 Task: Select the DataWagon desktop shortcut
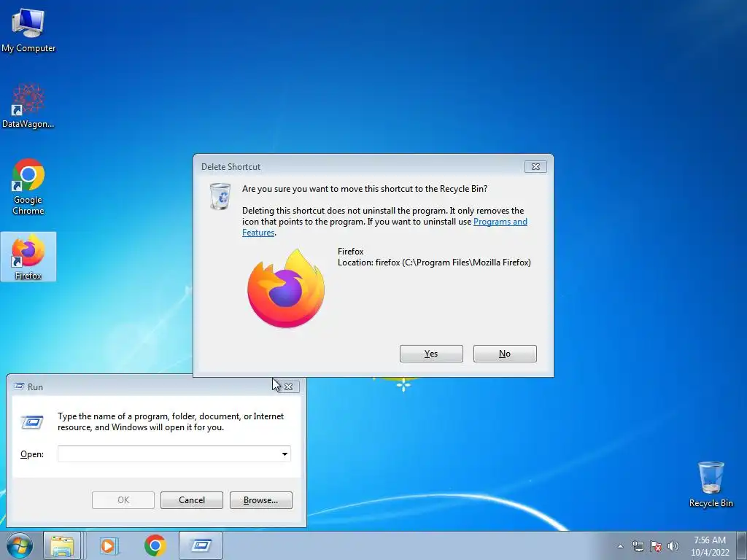tap(28, 106)
